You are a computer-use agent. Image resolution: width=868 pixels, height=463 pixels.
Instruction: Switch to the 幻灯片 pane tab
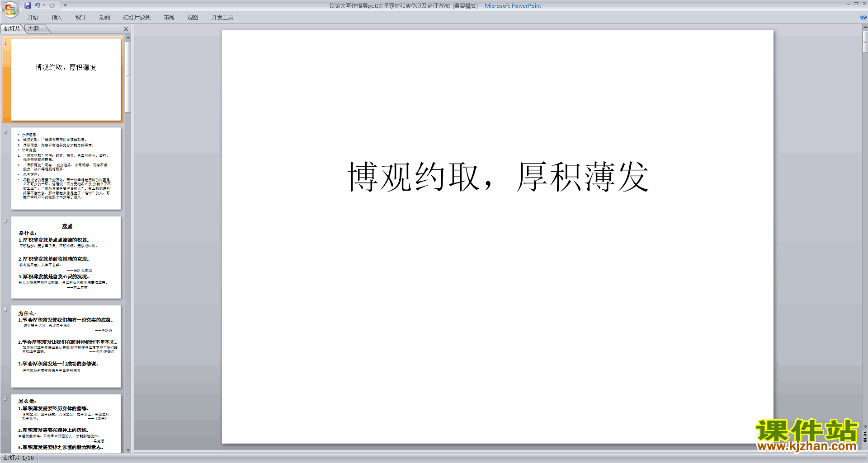coord(12,29)
